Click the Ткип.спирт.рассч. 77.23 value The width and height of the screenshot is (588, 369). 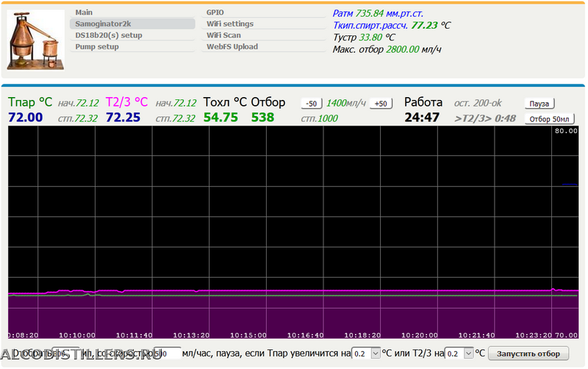(424, 26)
